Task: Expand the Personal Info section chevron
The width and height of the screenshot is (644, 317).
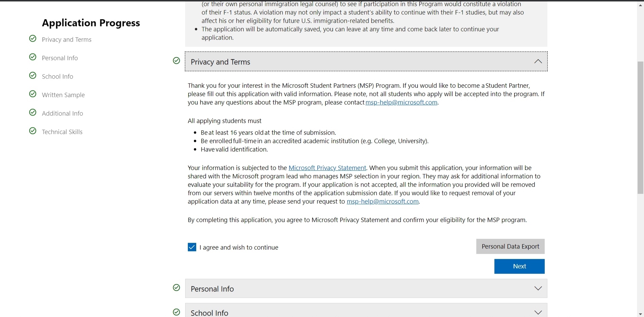Action: 538,288
